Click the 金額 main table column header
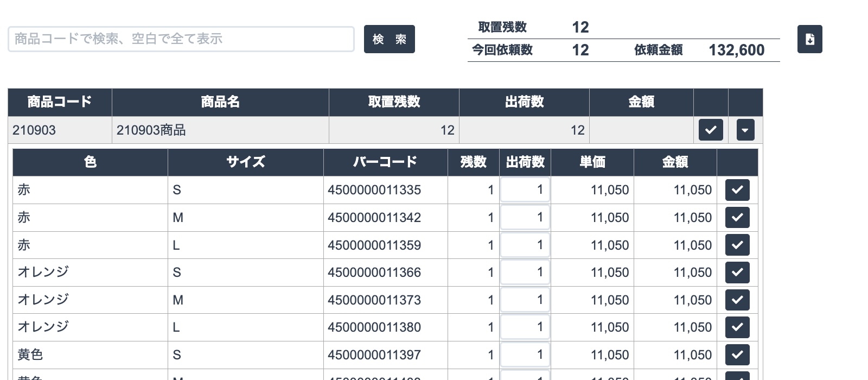This screenshot has width=868, height=380. [641, 102]
